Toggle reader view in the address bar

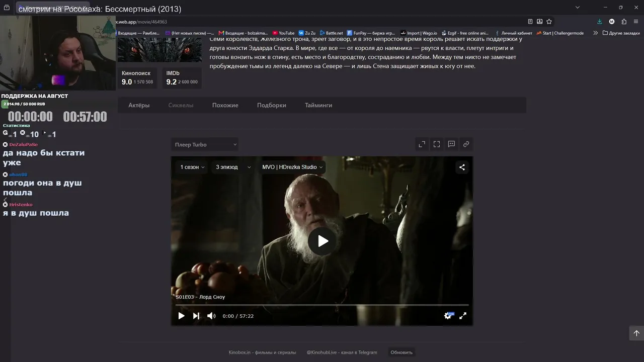(x=530, y=22)
